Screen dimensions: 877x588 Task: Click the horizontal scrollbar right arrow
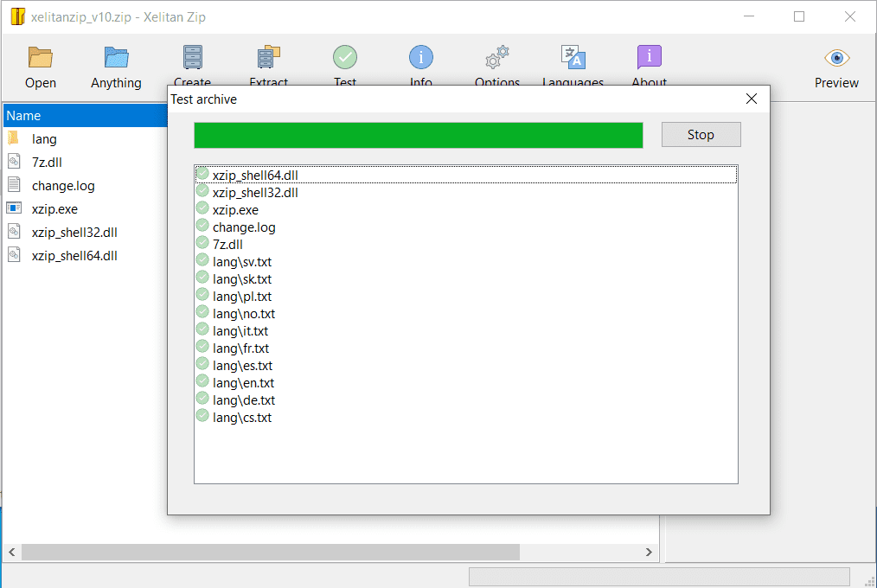click(x=649, y=553)
